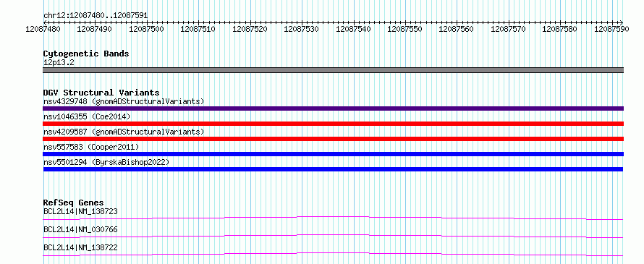Open the nsv5501294 (ByrskaBishop2022) variant label
This screenshot has width=644, height=264.
(x=106, y=162)
